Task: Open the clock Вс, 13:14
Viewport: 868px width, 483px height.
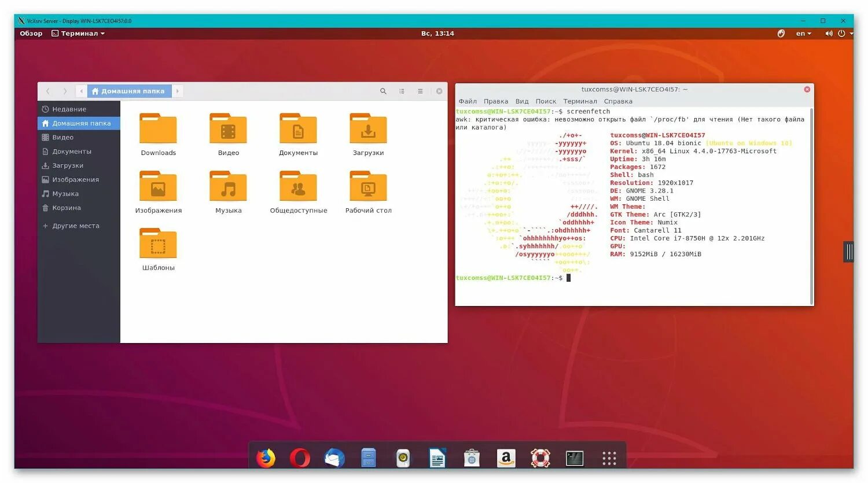Action: pyautogui.click(x=437, y=34)
